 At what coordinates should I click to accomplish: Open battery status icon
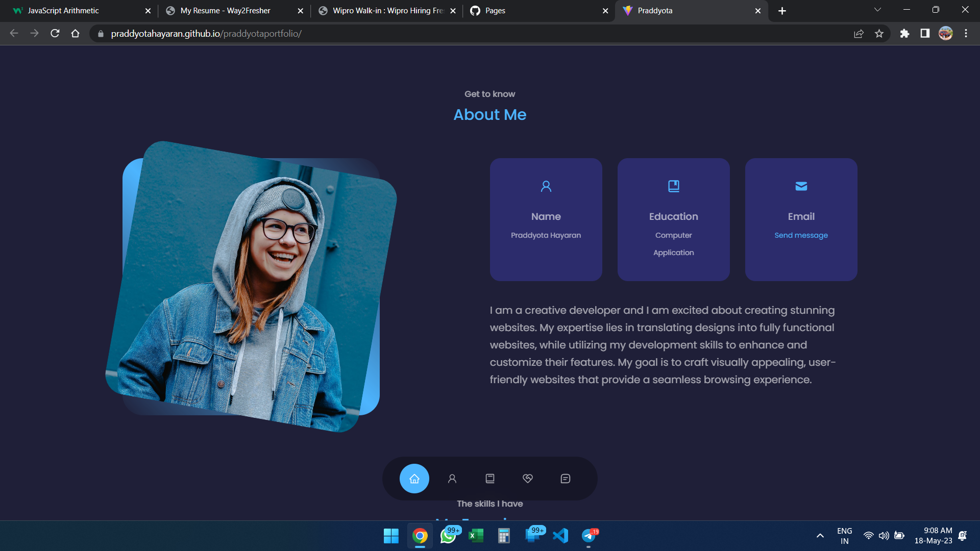899,536
